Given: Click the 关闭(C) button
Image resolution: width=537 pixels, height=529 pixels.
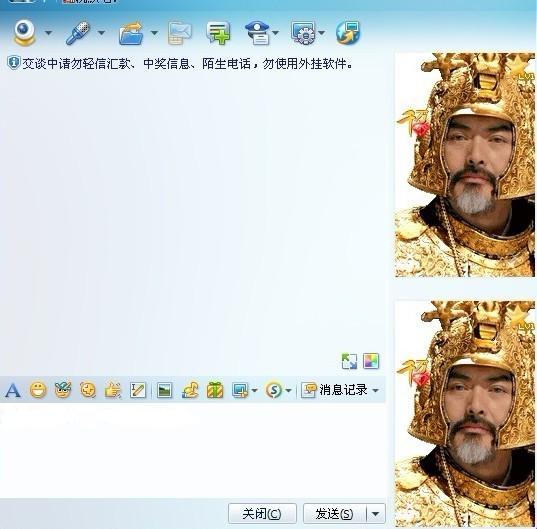Looking at the screenshot, I should coord(262,514).
